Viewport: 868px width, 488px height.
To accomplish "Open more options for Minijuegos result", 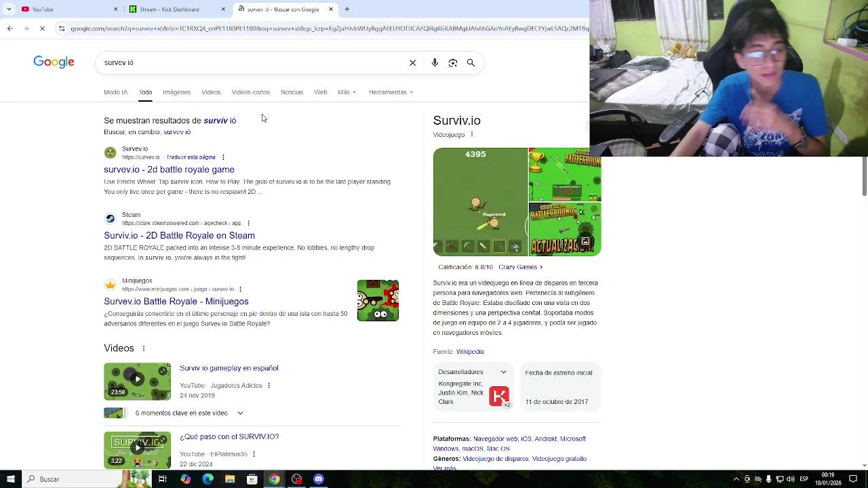I will (x=240, y=289).
